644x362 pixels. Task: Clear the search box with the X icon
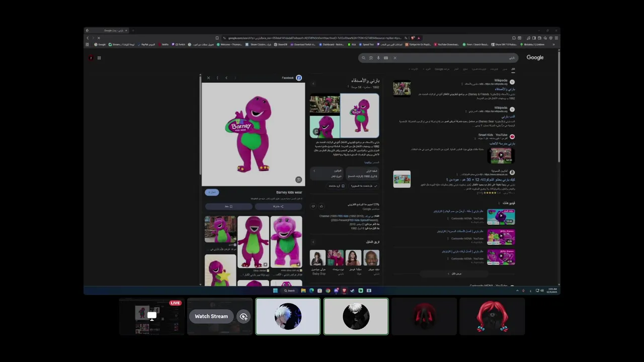tap(395, 58)
